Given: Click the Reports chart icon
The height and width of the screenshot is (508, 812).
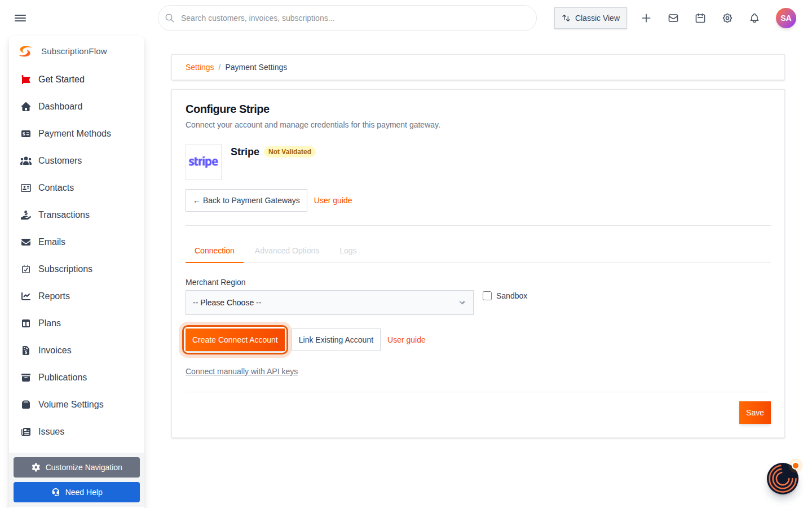Looking at the screenshot, I should click(26, 296).
